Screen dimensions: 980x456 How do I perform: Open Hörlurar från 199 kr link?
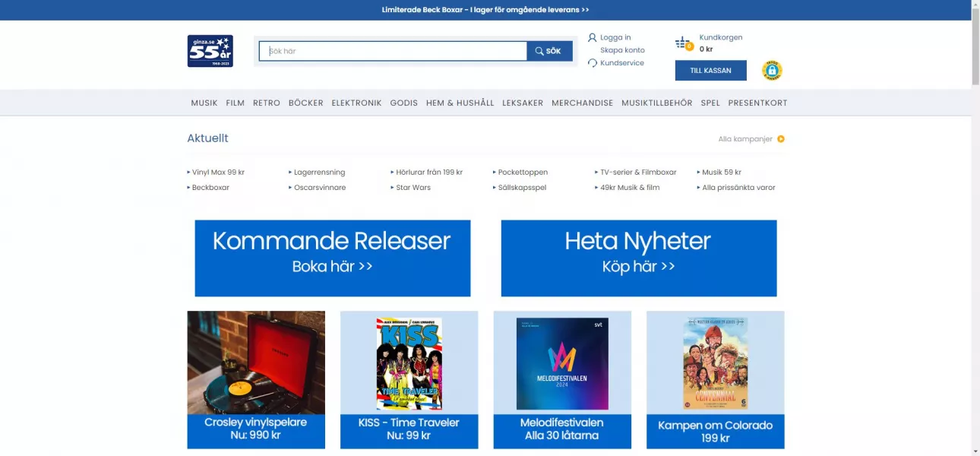pyautogui.click(x=429, y=173)
